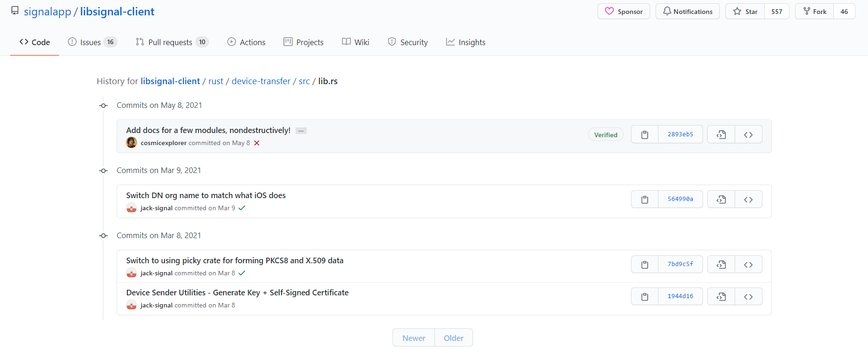Open commit 'Device Sender Utilities - Generate Key' title

[x=237, y=293]
